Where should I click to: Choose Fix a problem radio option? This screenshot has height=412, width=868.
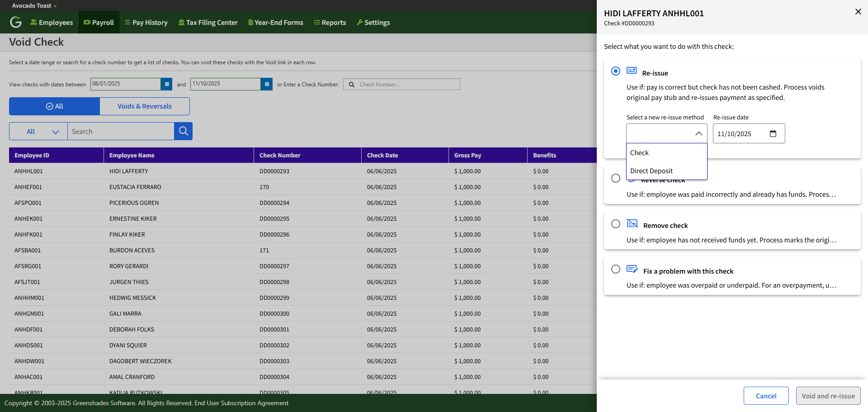click(x=615, y=270)
